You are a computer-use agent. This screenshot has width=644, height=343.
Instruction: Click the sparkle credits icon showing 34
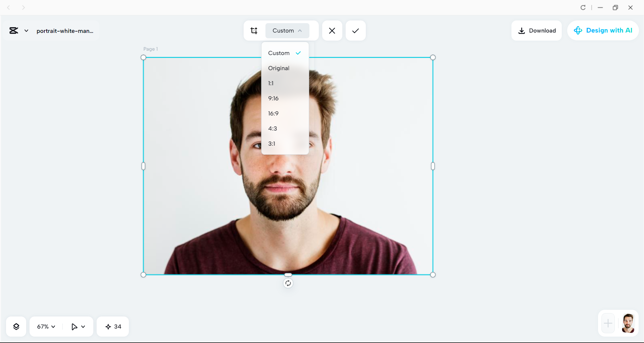coord(112,326)
